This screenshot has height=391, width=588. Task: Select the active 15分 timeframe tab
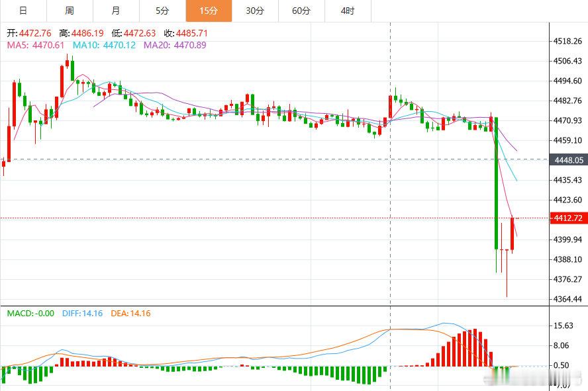209,11
